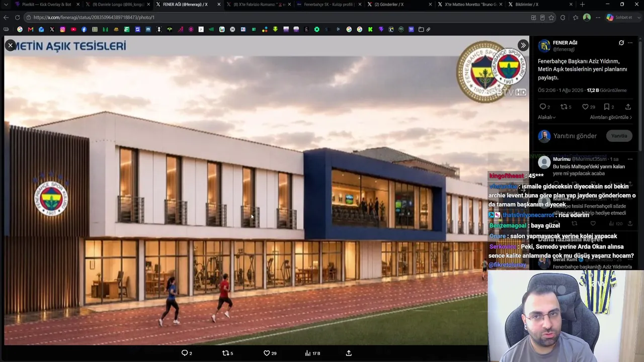Switch to the Fenerbahçe SK Kulüp profili tab
This screenshot has height=362, width=644.
[329, 5]
